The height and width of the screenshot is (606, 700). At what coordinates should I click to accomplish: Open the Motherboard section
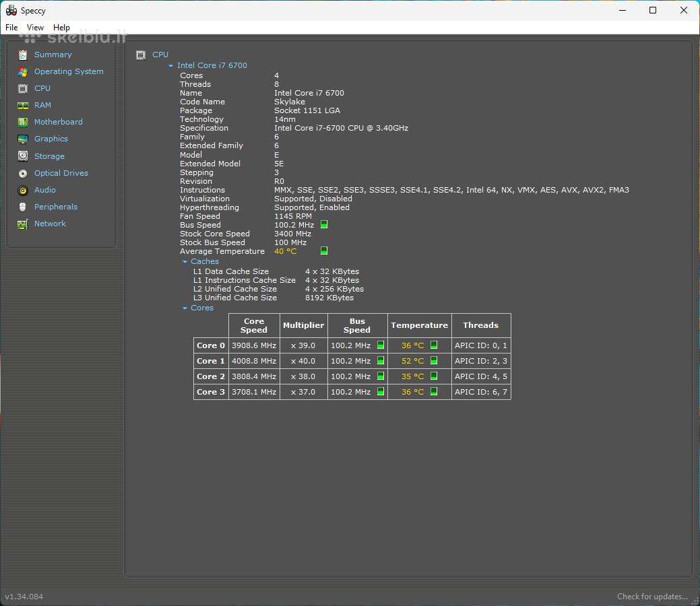pos(59,122)
